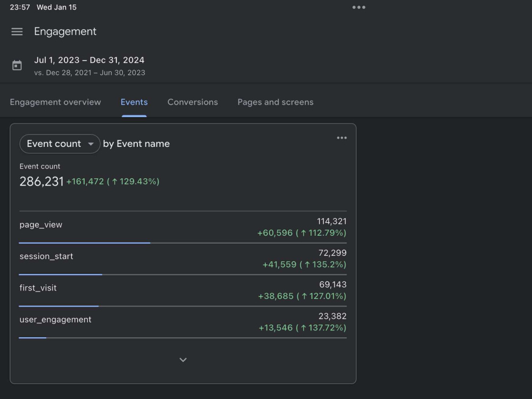Click the session_start count 72,299
Image resolution: width=532 pixels, height=399 pixels.
[332, 253]
